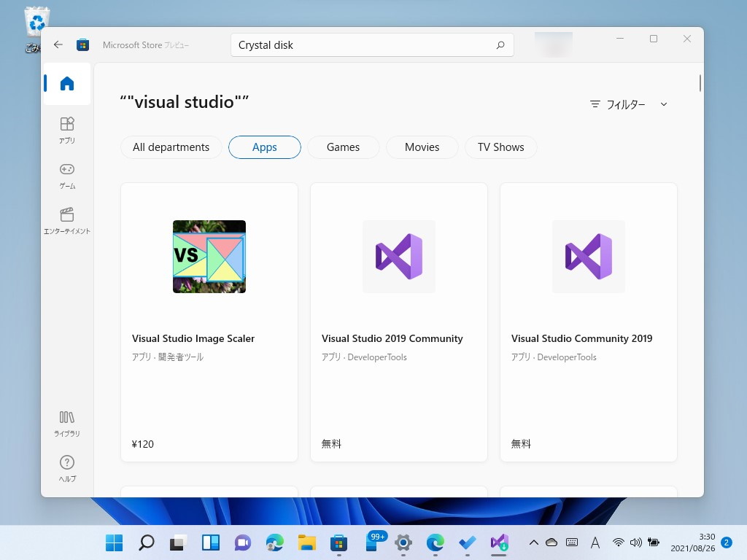Switch to the Games tab

(x=343, y=147)
